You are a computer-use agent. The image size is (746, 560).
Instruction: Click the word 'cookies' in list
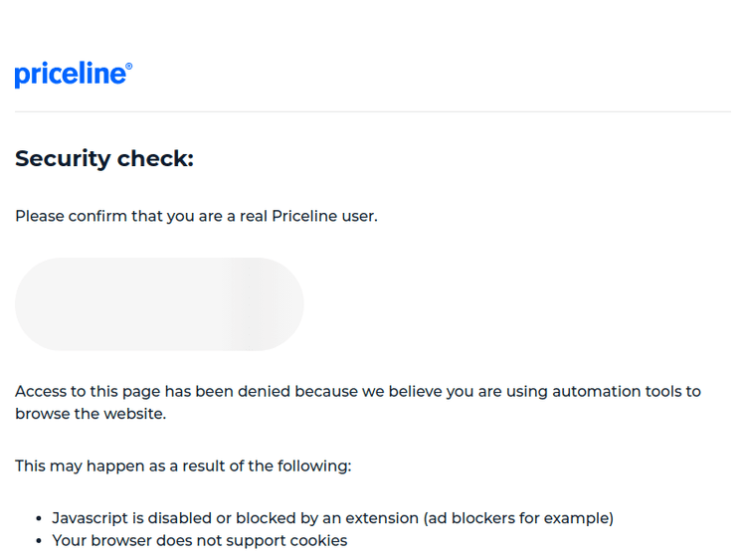pos(317,541)
